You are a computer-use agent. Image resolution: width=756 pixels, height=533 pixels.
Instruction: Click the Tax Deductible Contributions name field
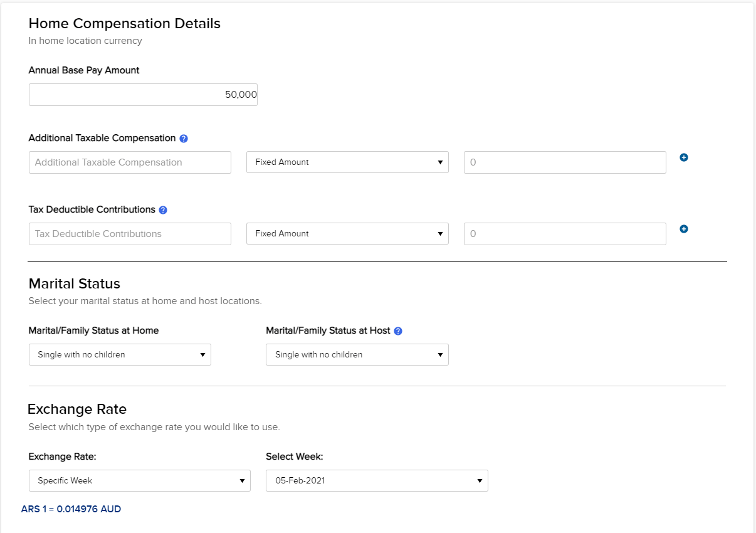pos(129,233)
